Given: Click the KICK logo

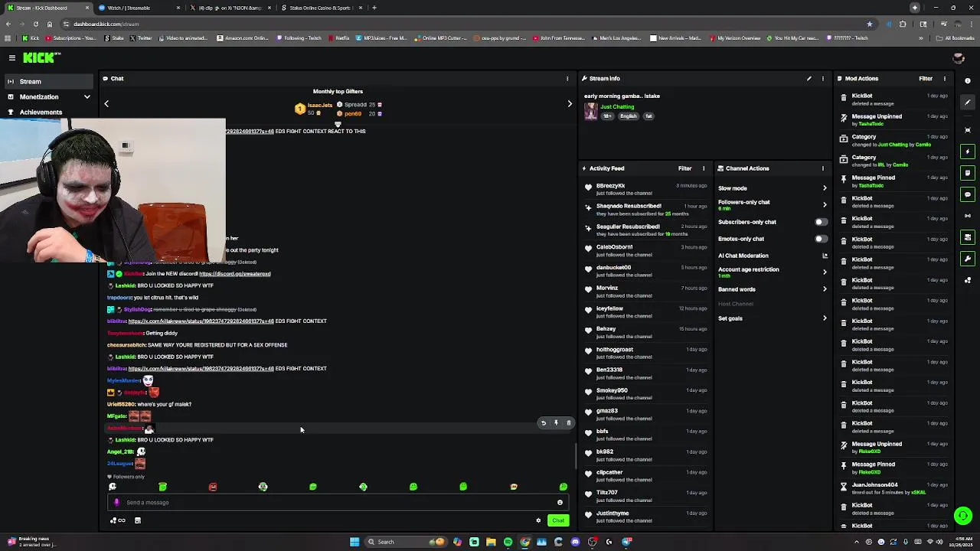Looking at the screenshot, I should (x=41, y=57).
